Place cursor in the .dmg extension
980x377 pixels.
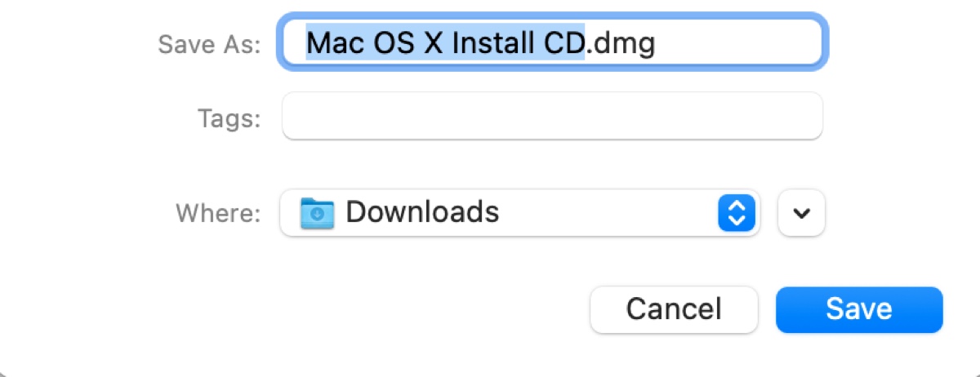622,43
